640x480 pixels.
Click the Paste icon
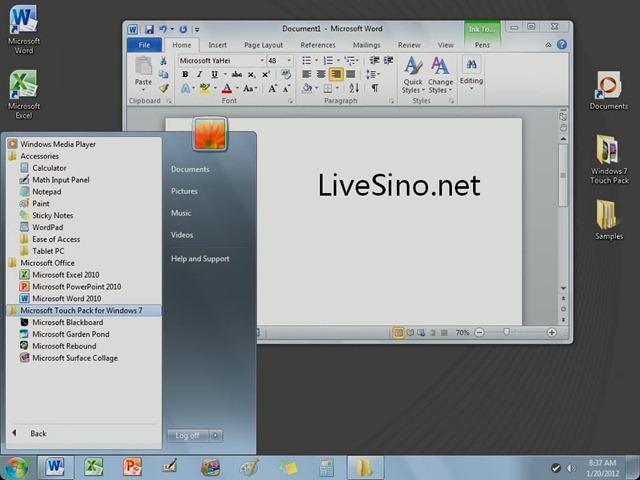tap(143, 66)
